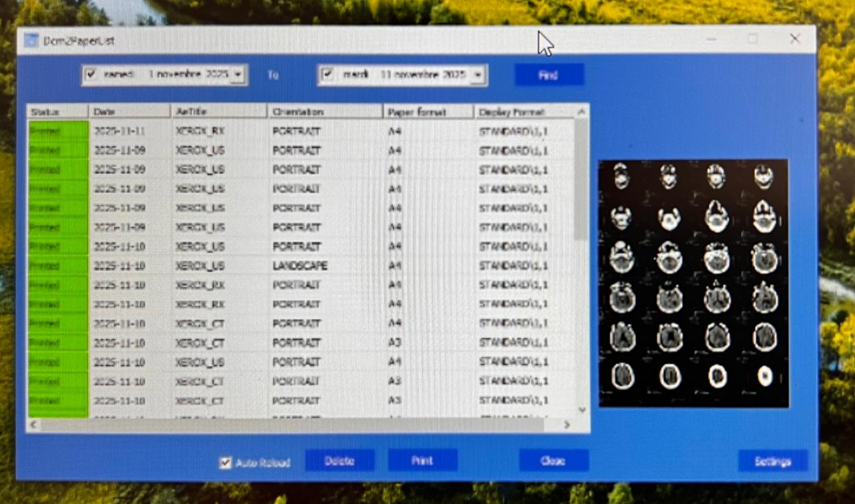Maximize the Dcm2PaperList window
The image size is (855, 504).
click(753, 39)
